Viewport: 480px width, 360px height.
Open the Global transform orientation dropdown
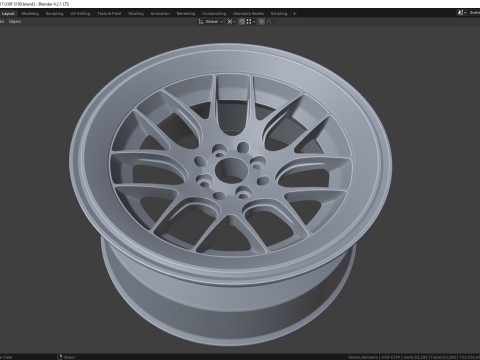(x=211, y=22)
